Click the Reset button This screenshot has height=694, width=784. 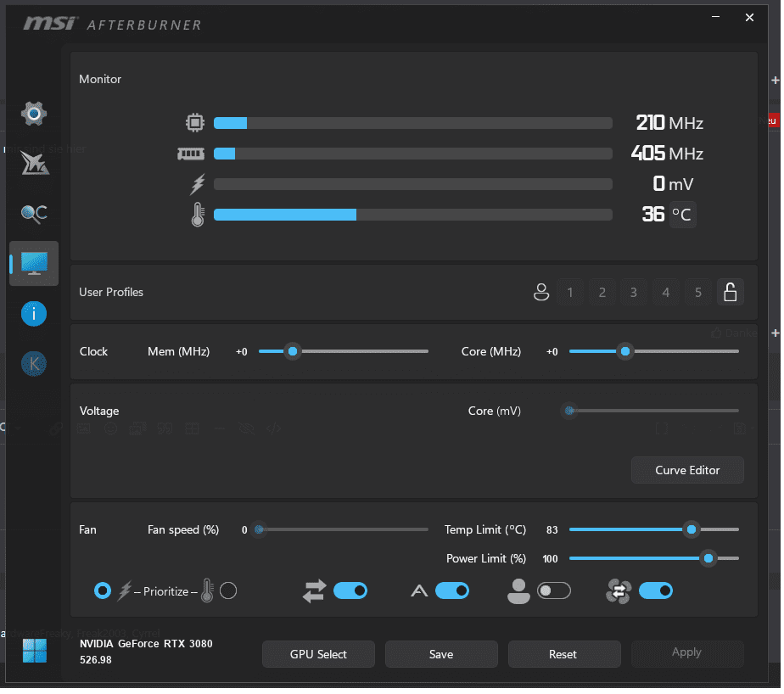[x=565, y=656]
